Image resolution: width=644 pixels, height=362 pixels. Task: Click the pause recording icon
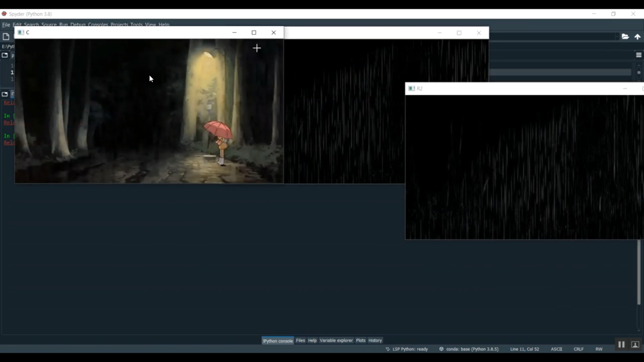tap(621, 344)
